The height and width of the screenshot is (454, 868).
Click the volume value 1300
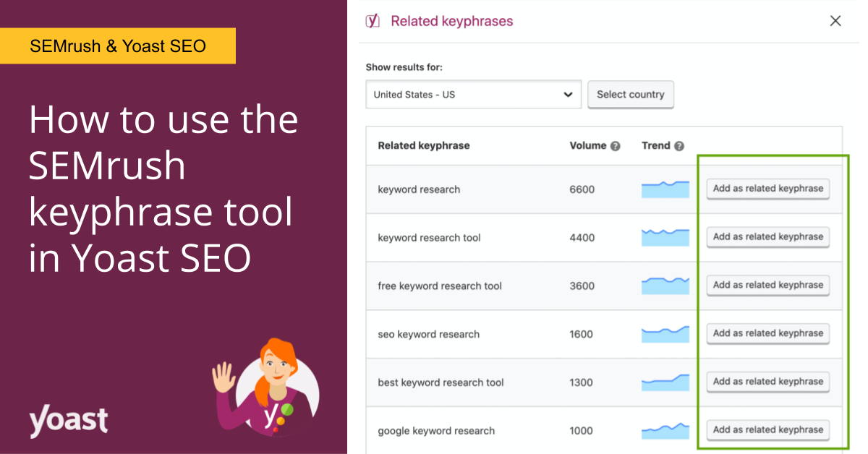pyautogui.click(x=581, y=382)
